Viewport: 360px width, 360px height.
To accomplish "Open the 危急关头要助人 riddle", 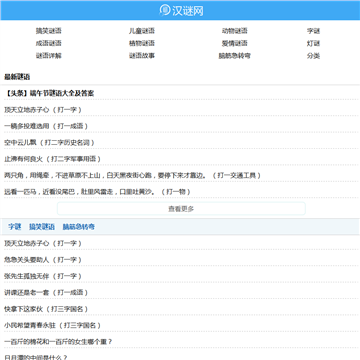I will 43,260.
